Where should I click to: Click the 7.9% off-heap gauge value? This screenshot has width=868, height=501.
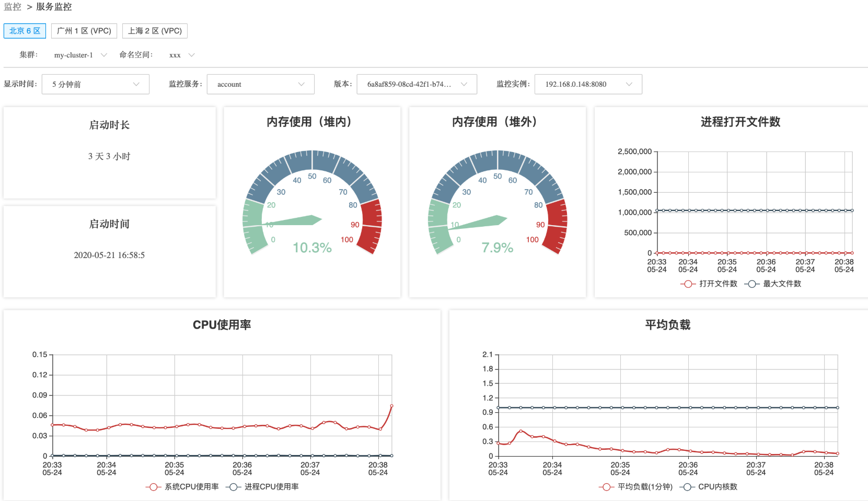(x=497, y=248)
